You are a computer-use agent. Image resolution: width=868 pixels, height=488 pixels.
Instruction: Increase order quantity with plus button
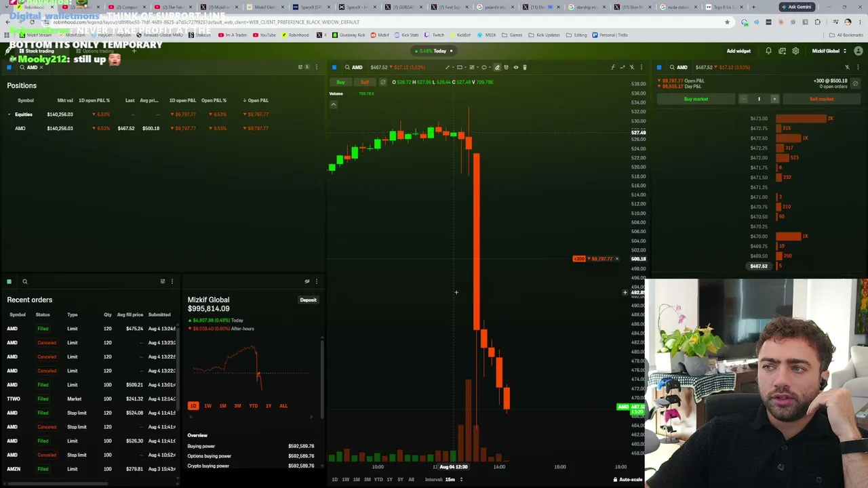[x=774, y=99]
